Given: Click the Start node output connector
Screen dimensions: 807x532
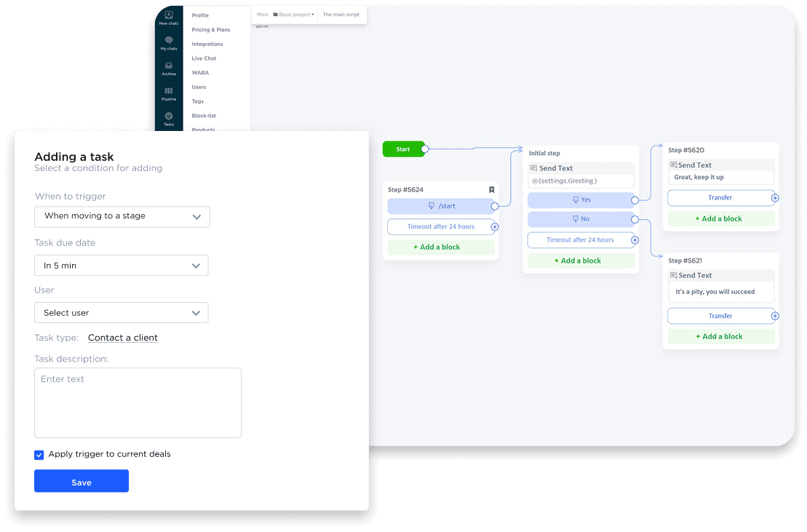Looking at the screenshot, I should tap(425, 149).
